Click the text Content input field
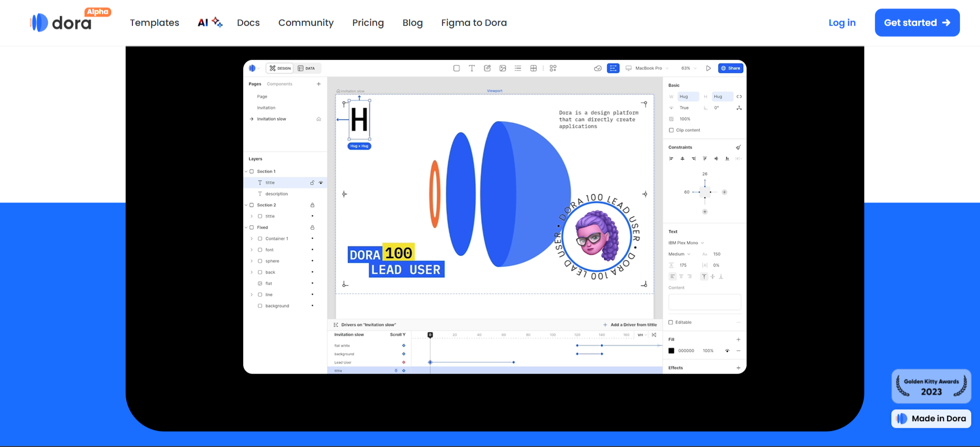The width and height of the screenshot is (980, 447). [x=704, y=302]
